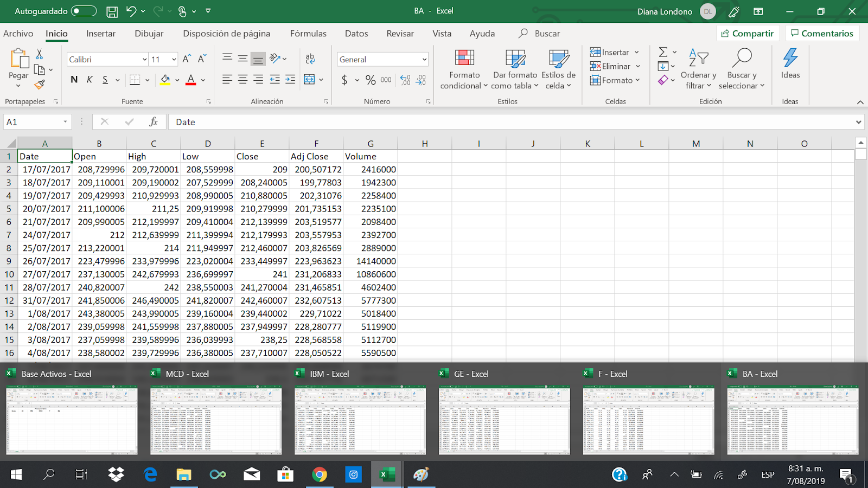Open the Datos ribbon tab

coord(356,33)
